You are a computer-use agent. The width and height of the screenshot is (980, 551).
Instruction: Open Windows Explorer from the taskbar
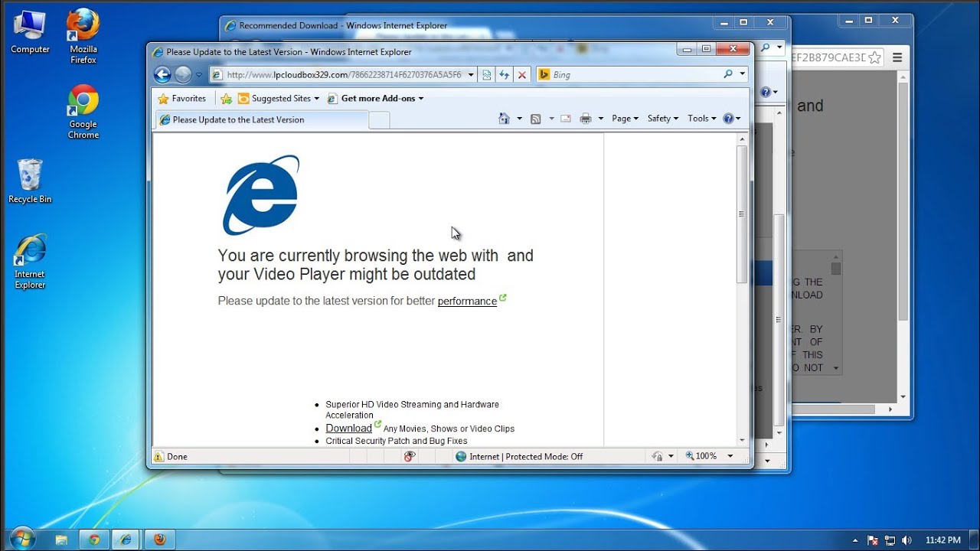click(61, 540)
